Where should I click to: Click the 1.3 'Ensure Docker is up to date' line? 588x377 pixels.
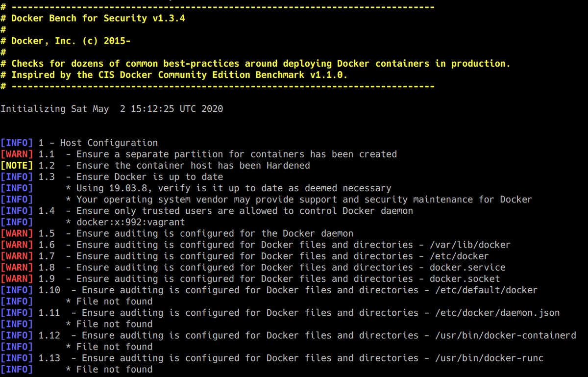click(112, 177)
